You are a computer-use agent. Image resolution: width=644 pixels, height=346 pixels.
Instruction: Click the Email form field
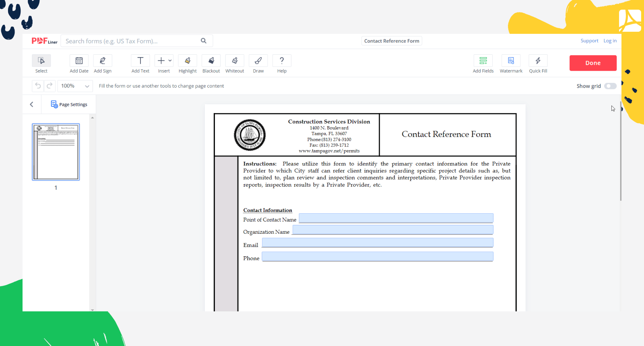[x=378, y=243]
